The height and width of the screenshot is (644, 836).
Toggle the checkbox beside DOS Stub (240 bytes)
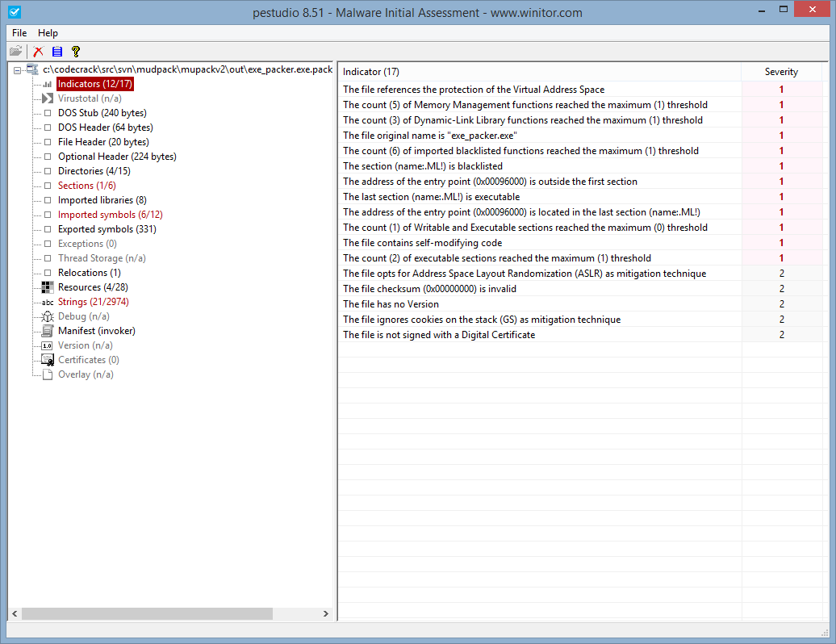point(48,113)
